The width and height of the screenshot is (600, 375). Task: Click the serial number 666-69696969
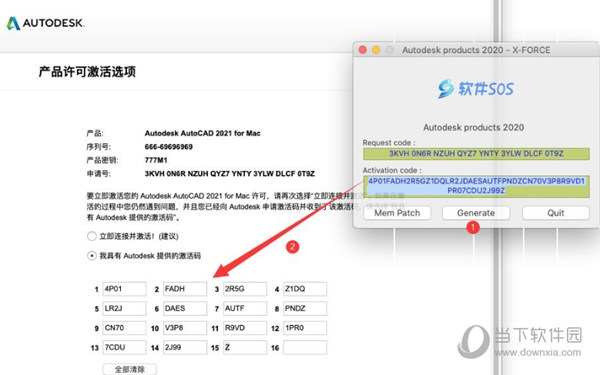coord(168,147)
